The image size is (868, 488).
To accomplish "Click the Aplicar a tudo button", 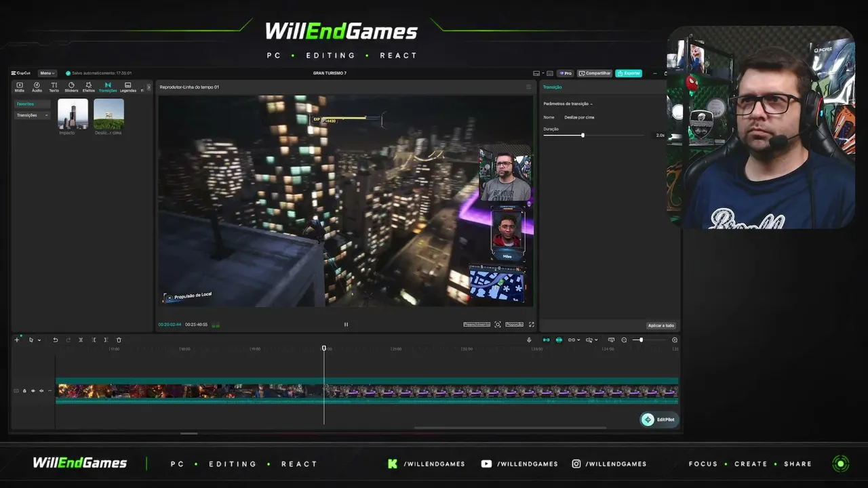I will [x=661, y=325].
